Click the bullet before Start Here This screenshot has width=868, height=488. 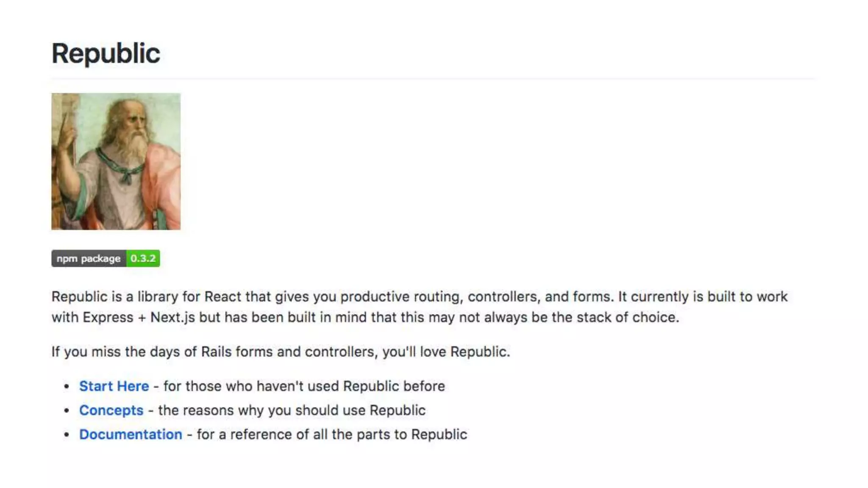67,386
